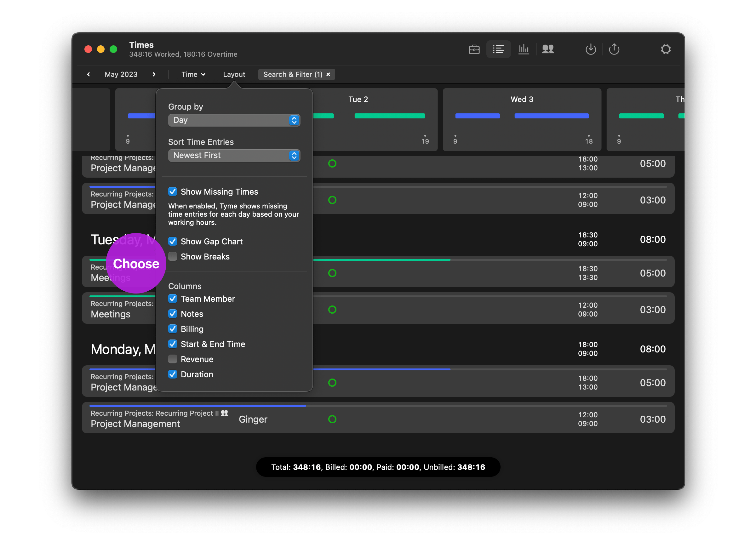
Task: Open the Layout popover tab
Action: (x=234, y=74)
